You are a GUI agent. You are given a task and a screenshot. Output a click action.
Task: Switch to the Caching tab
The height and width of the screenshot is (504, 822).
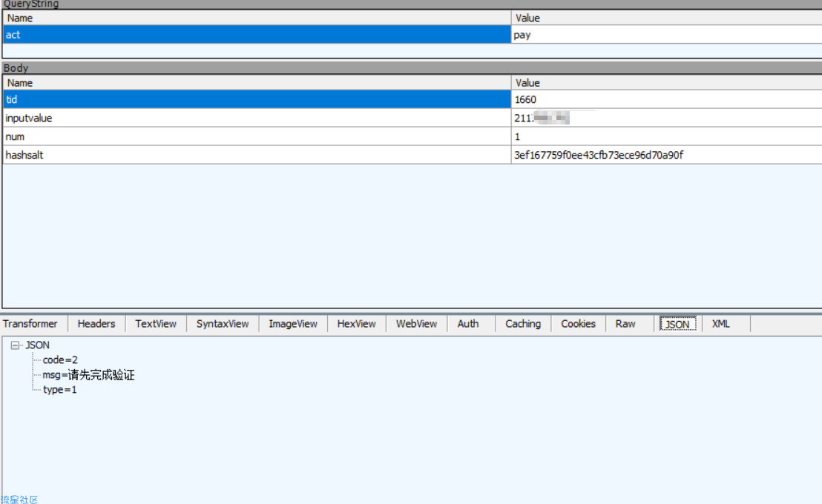(523, 324)
